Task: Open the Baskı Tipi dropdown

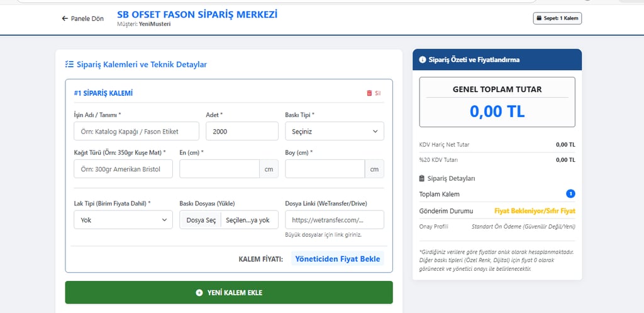Action: (x=334, y=131)
